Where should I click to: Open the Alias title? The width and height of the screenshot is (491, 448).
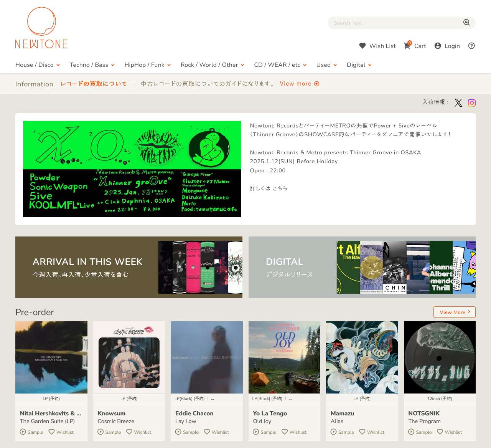click(337, 421)
